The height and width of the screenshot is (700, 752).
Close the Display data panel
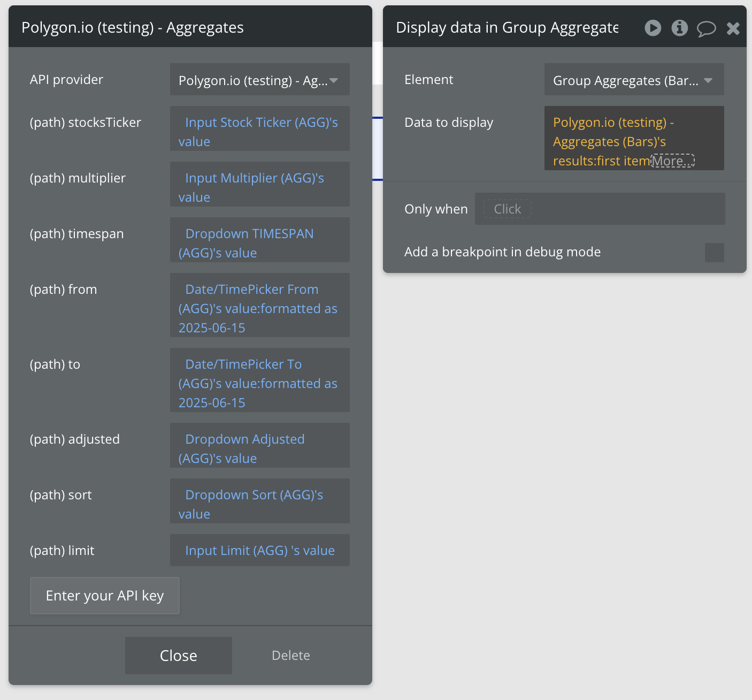click(x=733, y=28)
